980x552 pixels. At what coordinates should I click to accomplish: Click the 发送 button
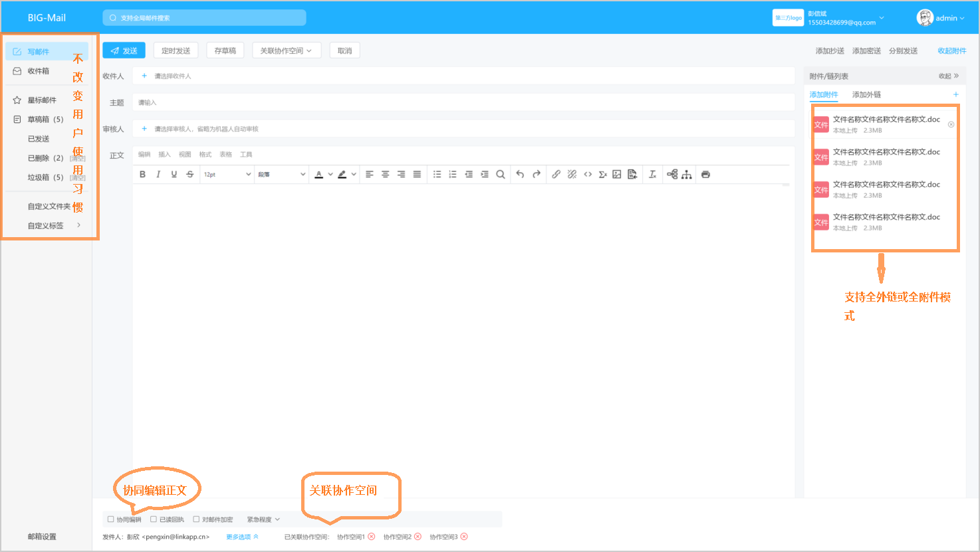(124, 50)
